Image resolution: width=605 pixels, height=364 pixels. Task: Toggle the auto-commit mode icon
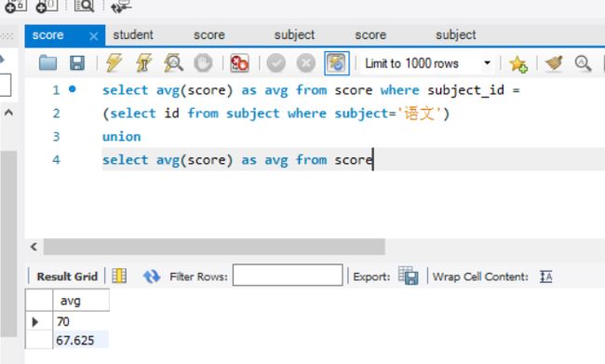[337, 63]
